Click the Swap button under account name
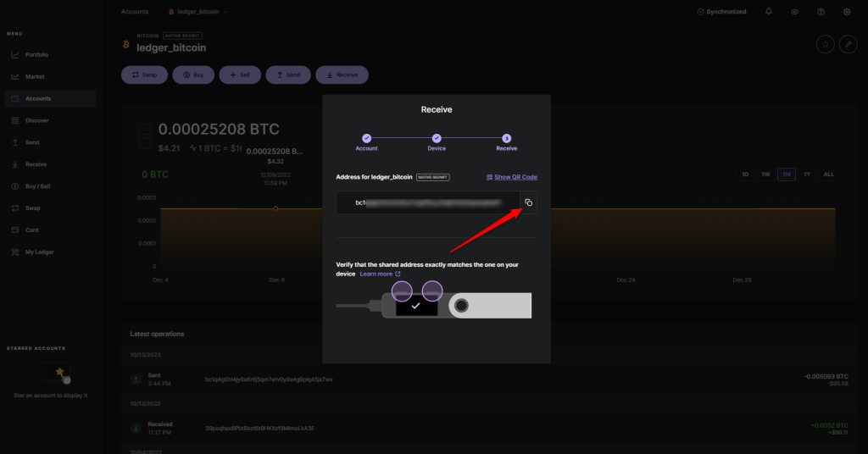Viewport: 868px width, 454px height. [144, 75]
